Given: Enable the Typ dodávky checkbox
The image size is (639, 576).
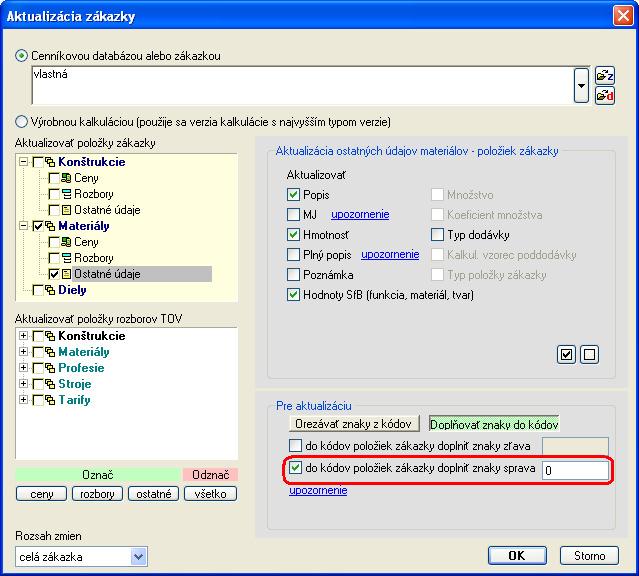Looking at the screenshot, I should tap(437, 234).
